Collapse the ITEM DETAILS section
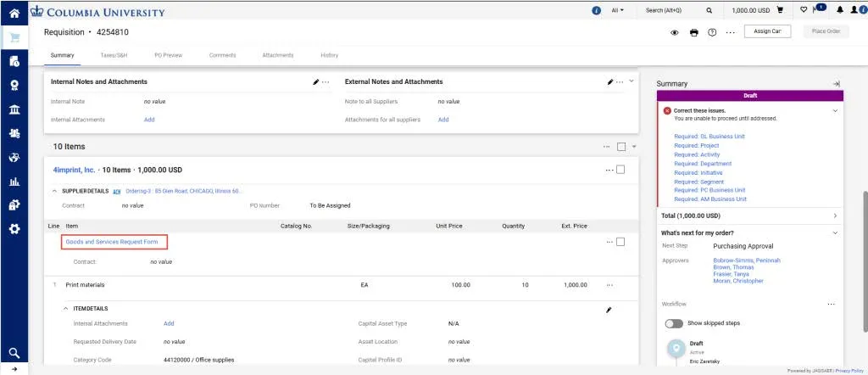868x375 pixels. (66, 309)
